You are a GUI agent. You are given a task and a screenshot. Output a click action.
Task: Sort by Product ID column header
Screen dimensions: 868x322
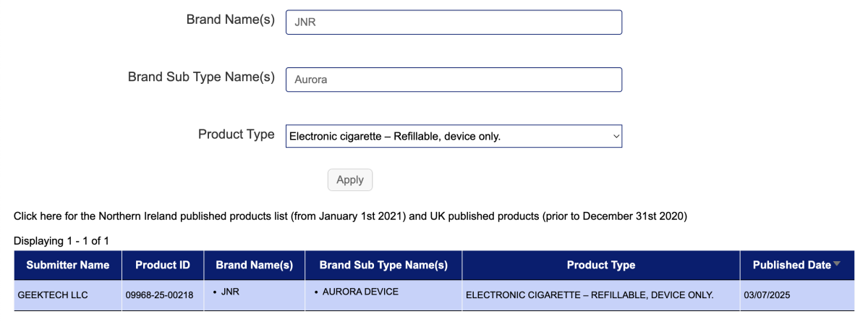163,266
